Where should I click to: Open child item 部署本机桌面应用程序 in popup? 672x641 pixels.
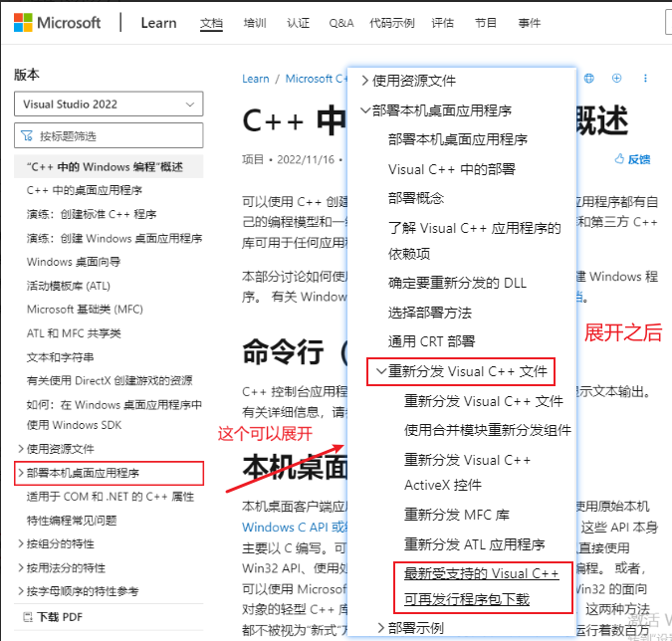click(458, 139)
